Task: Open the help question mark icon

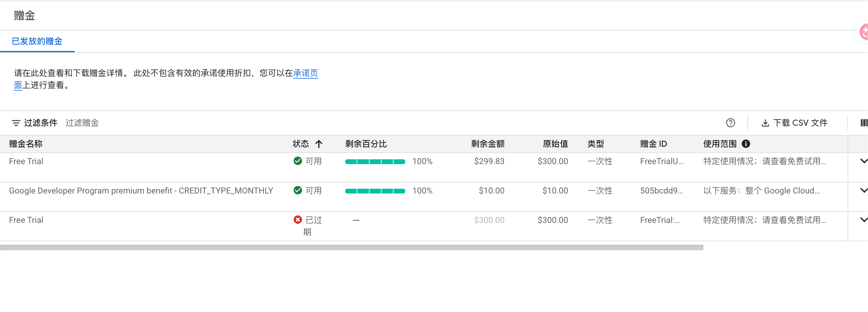Action: tap(730, 123)
